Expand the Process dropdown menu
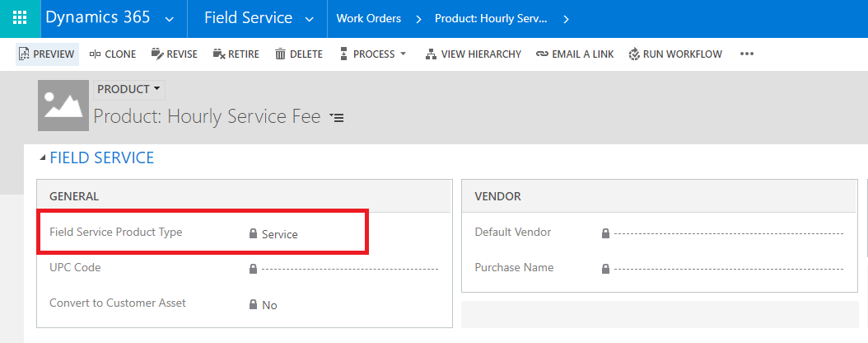868x343 pixels. [403, 54]
